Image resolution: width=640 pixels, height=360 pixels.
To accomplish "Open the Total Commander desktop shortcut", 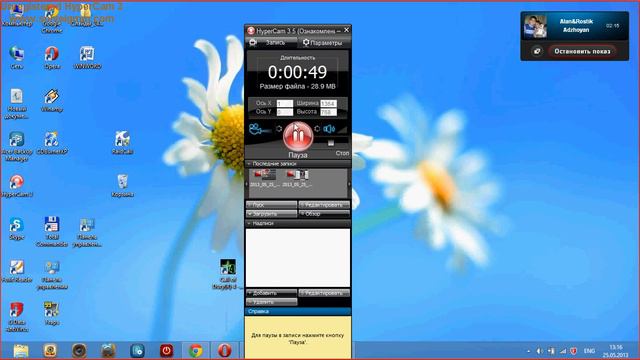I will pyautogui.click(x=52, y=231).
